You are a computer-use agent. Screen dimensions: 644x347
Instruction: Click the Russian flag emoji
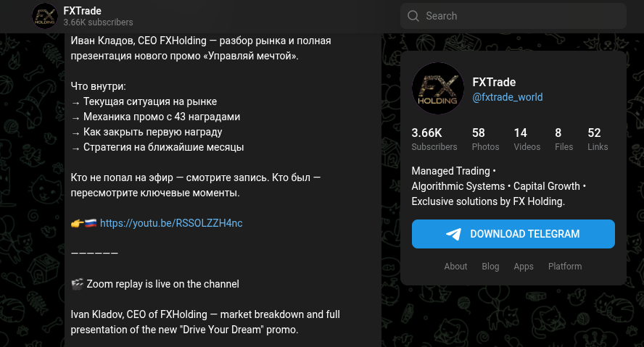pyautogui.click(x=91, y=223)
